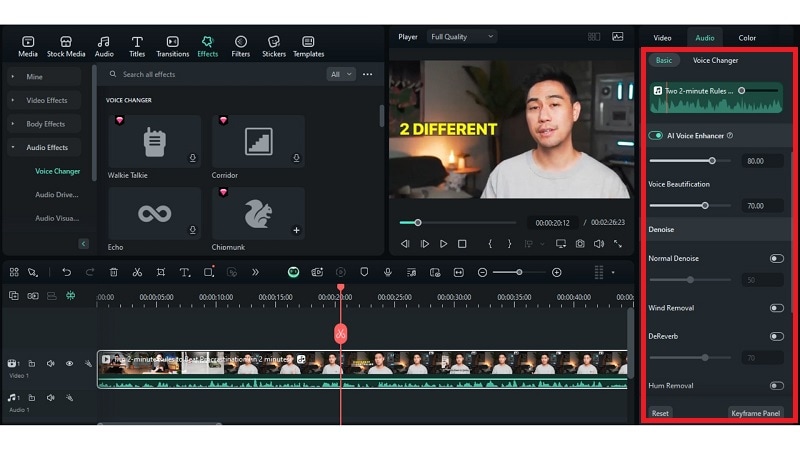Undo the last action

[x=67, y=272]
